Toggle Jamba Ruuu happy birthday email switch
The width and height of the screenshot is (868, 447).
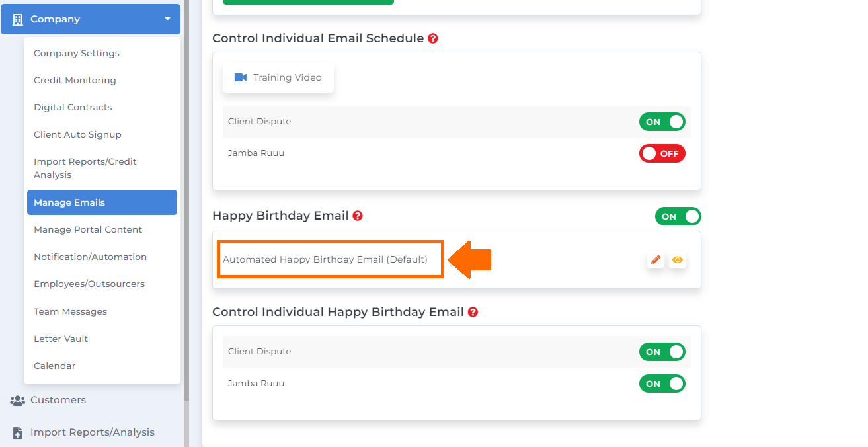coord(662,384)
